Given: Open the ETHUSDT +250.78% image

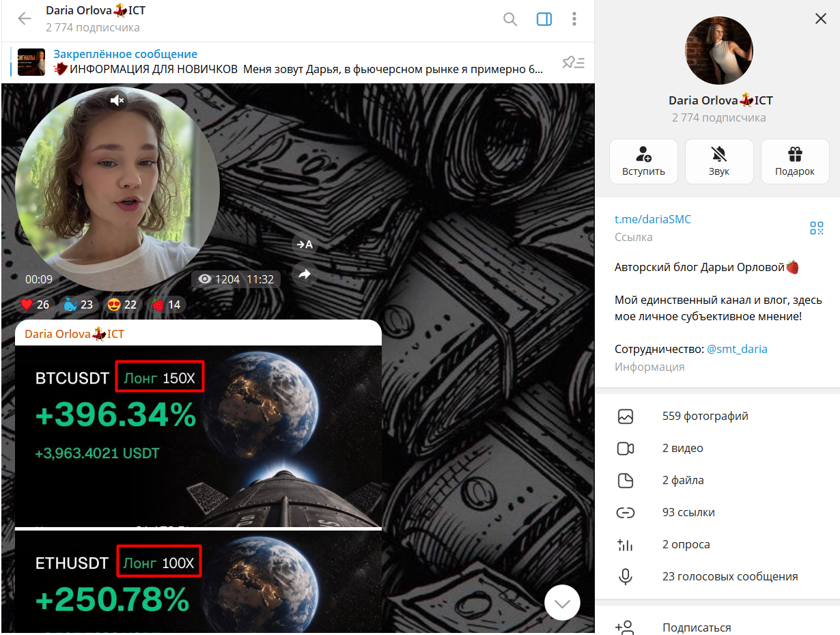Looking at the screenshot, I should click(x=198, y=582).
